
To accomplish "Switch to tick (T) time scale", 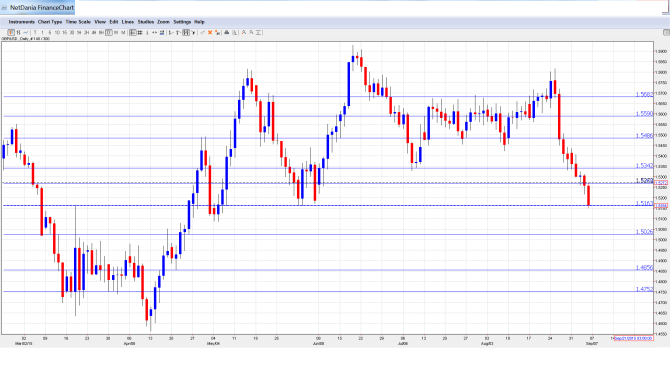I will tap(35, 32).
